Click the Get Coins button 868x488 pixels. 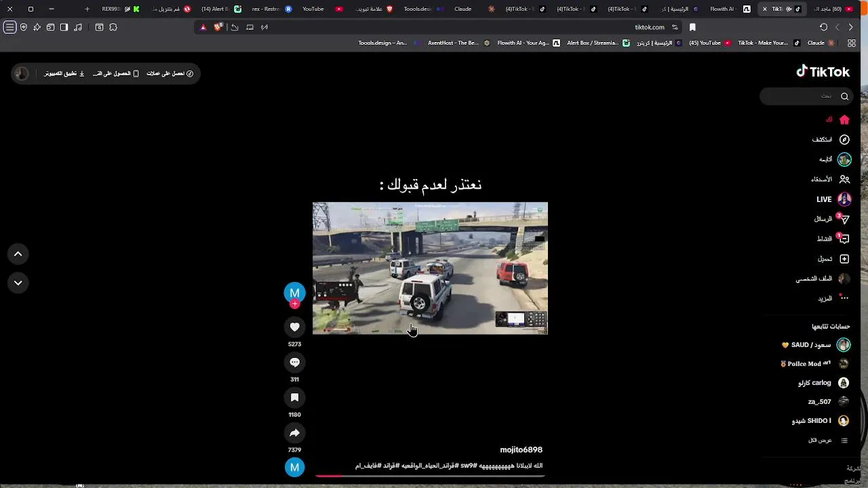[170, 73]
